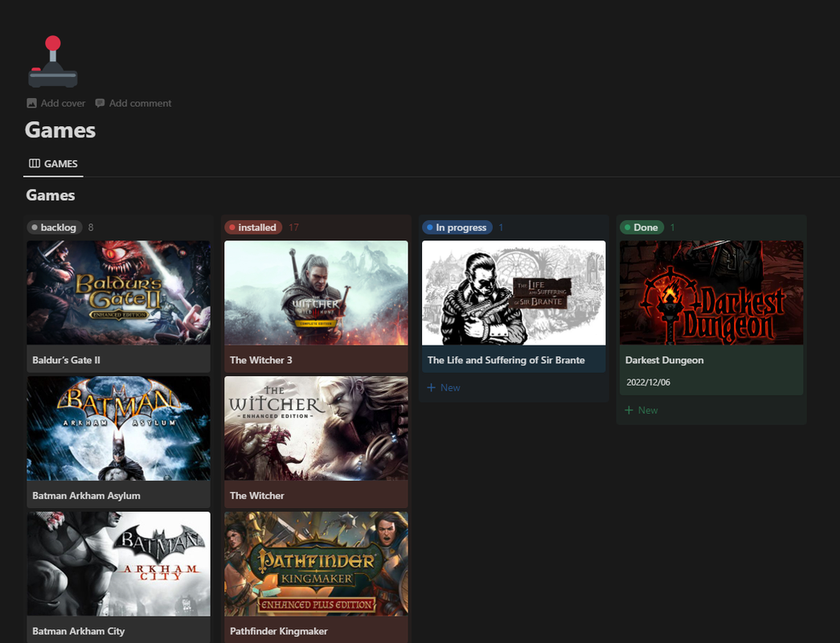Screen dimensions: 840x643
Task: Add New card in Done column
Action: pyautogui.click(x=641, y=410)
